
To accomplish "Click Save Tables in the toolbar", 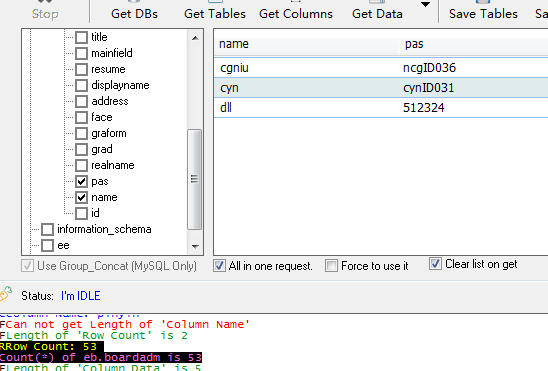I will (x=483, y=13).
